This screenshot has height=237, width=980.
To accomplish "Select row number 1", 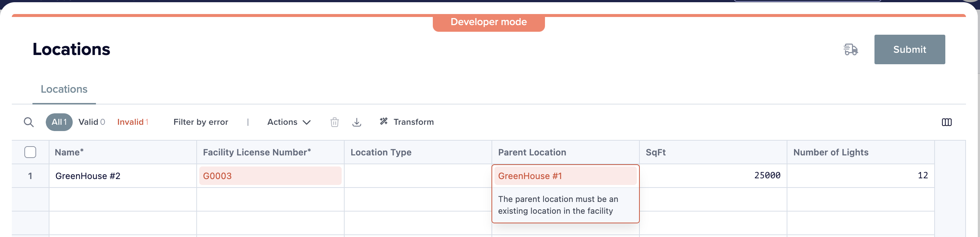I will pyautogui.click(x=30, y=176).
